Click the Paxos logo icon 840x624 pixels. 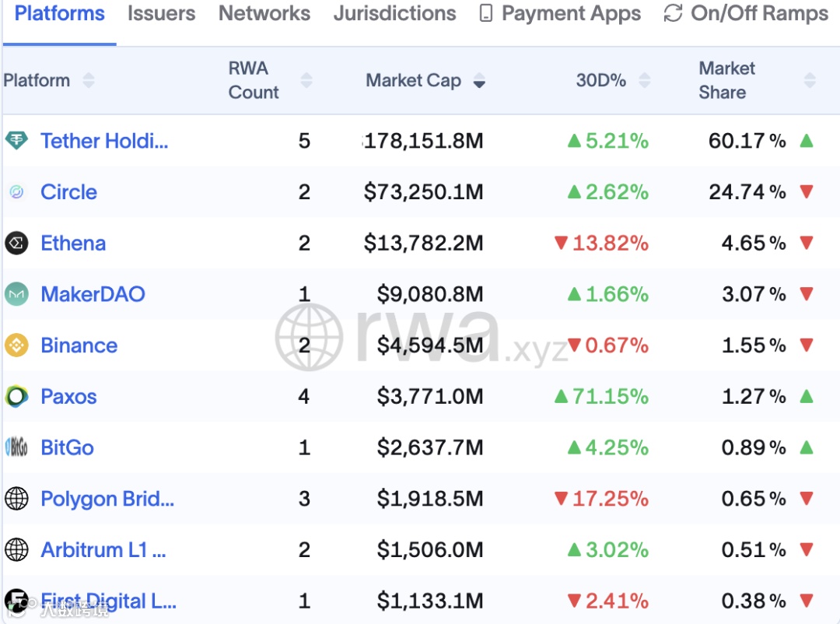coord(16,397)
